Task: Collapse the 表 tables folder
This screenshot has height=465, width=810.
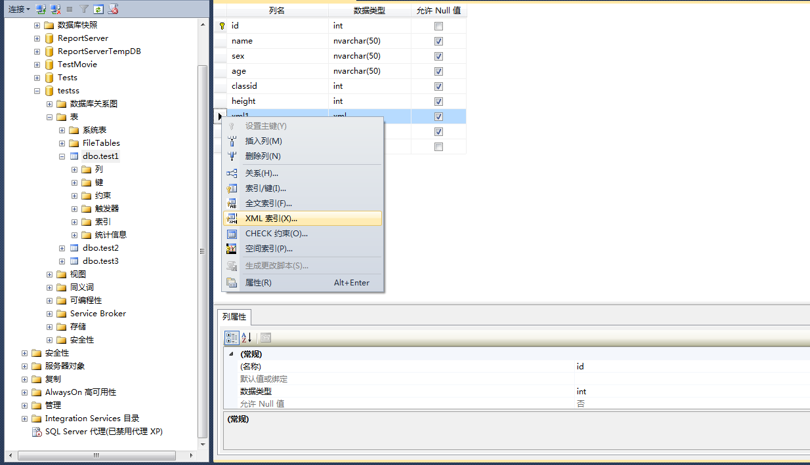Action: 50,117
